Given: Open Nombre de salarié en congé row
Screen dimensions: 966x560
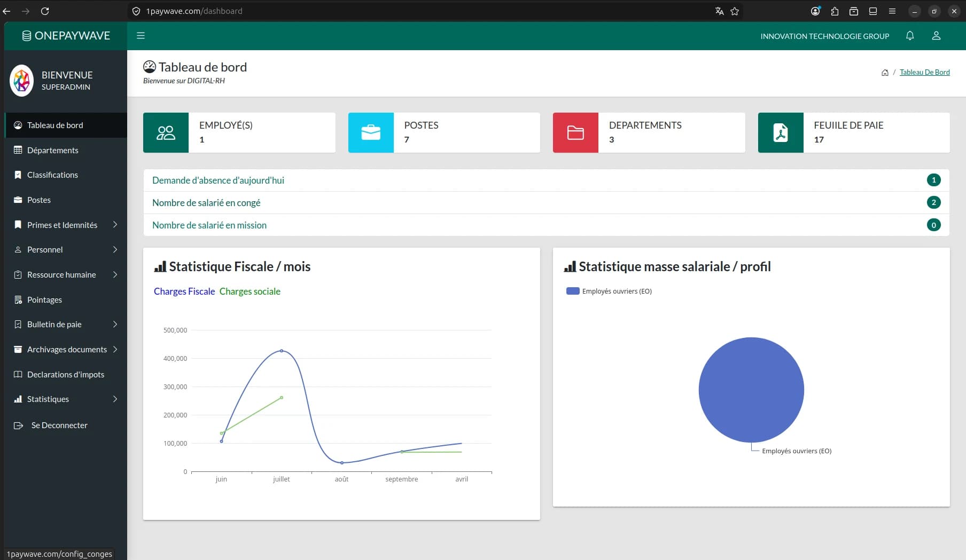Looking at the screenshot, I should point(546,203).
